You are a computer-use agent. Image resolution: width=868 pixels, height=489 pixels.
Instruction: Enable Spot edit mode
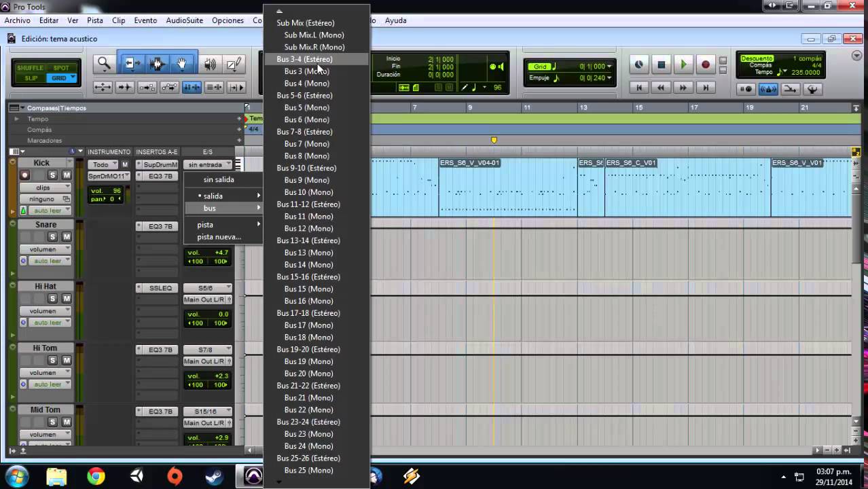(61, 68)
